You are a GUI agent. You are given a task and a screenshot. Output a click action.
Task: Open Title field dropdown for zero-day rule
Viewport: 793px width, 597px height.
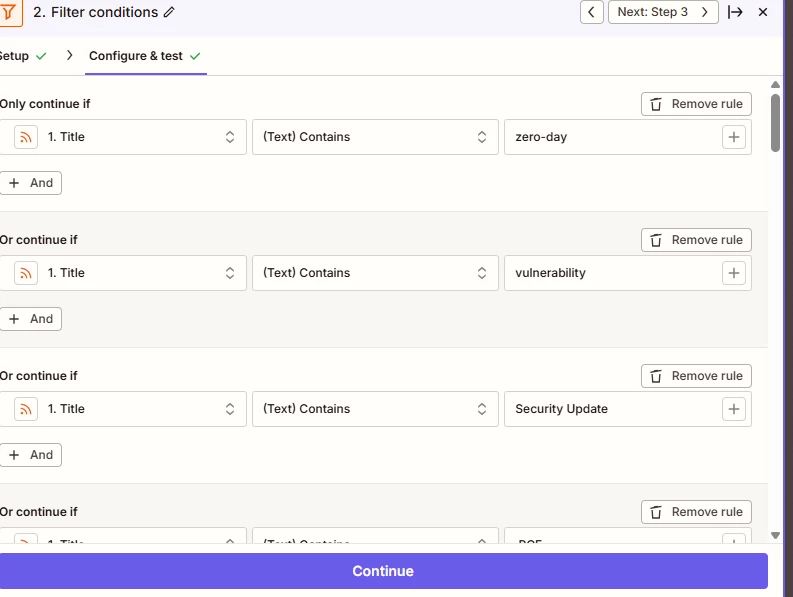(x=123, y=137)
